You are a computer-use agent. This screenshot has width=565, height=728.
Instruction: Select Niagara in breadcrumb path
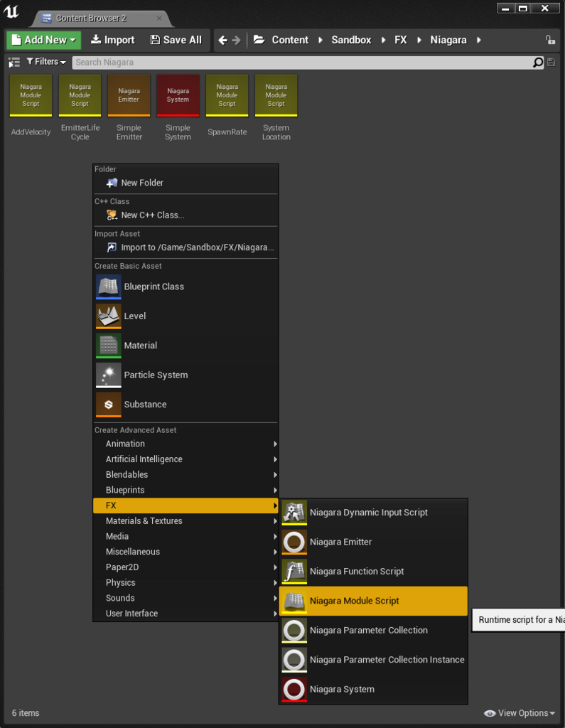click(448, 40)
